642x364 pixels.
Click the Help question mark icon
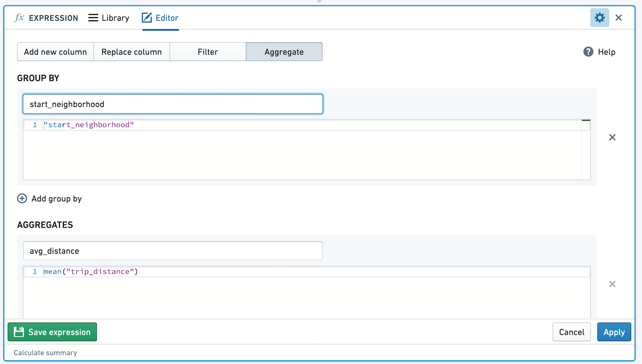[588, 52]
